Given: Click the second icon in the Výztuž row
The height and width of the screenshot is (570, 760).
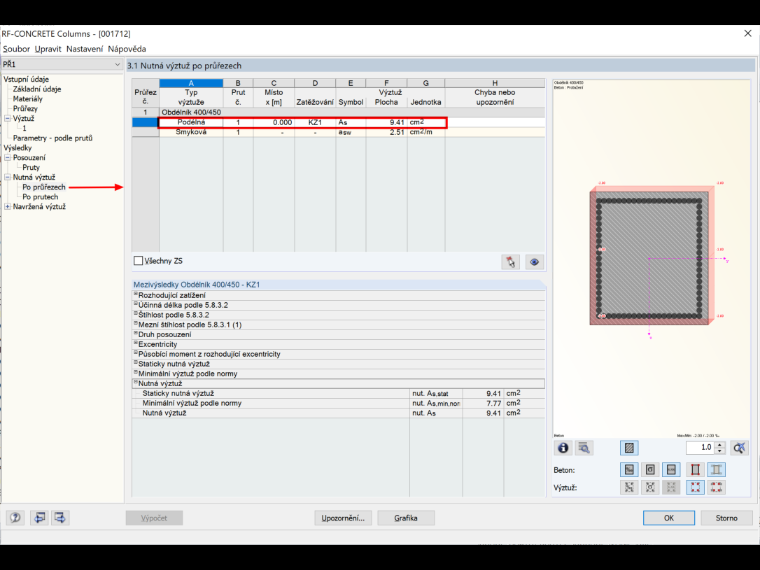Looking at the screenshot, I should pyautogui.click(x=650, y=487).
